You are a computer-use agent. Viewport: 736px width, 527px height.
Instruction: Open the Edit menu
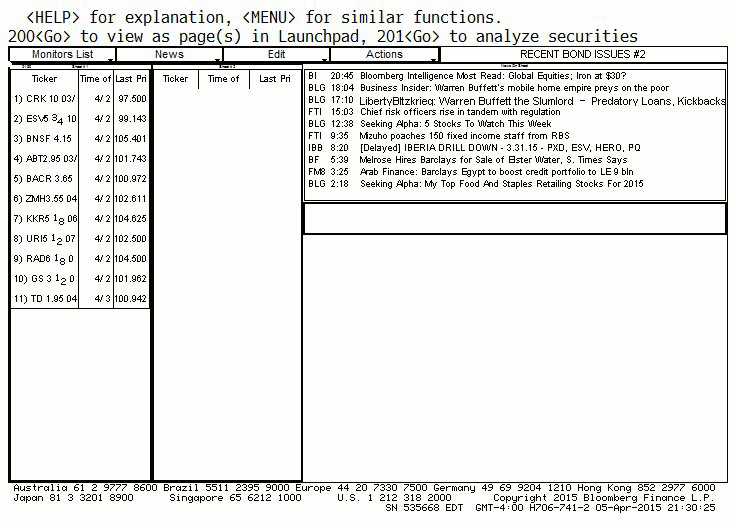pos(276,54)
